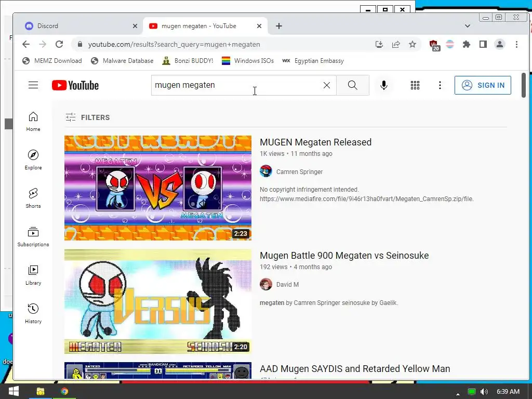View site info lock icon
Screen dimensions: 532x399
tap(80, 44)
